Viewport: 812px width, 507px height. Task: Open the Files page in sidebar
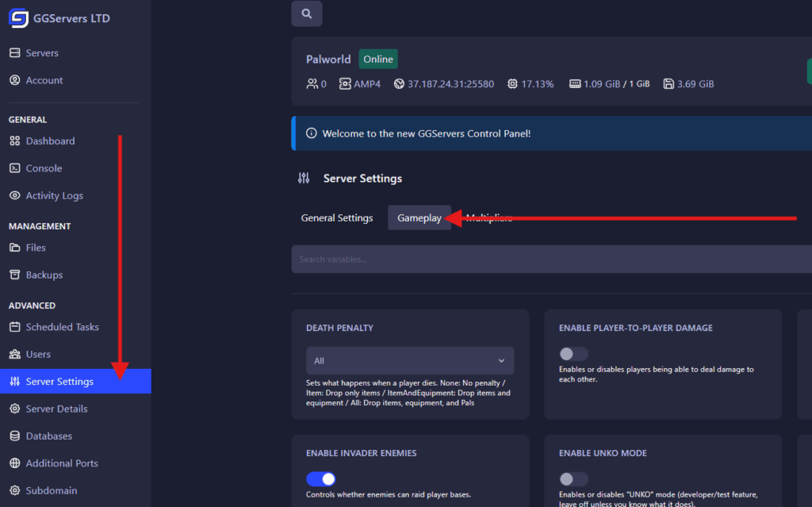click(x=36, y=248)
